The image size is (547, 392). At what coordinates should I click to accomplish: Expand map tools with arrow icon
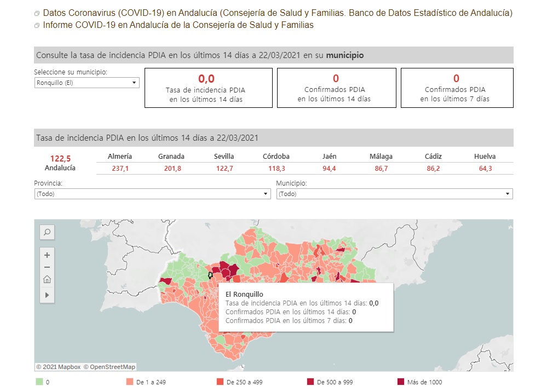(47, 295)
